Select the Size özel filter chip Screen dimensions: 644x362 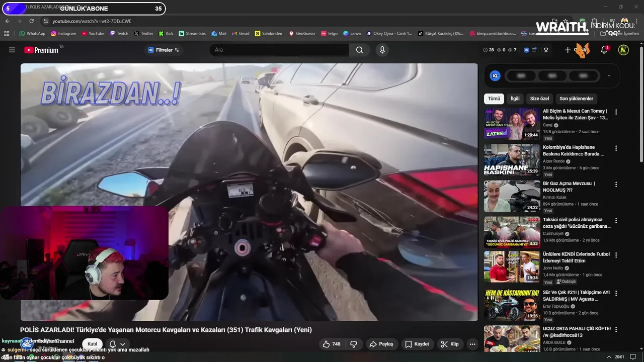539,99
